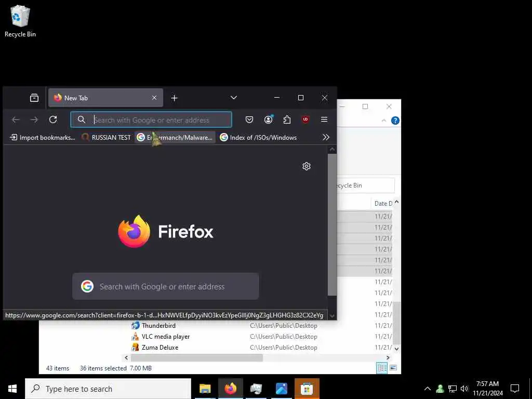Switch Explorer to the large icons view
This screenshot has height=399, width=532.
(393, 368)
